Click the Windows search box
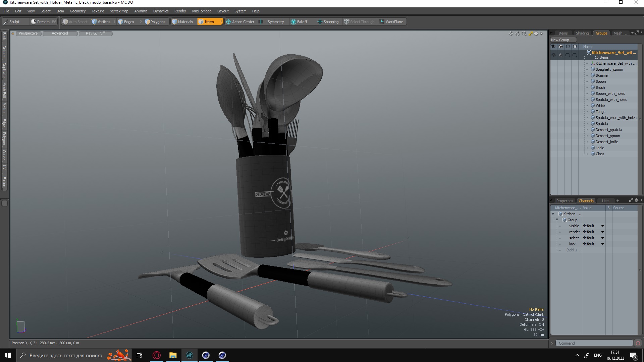The height and width of the screenshot is (362, 644). (74, 355)
